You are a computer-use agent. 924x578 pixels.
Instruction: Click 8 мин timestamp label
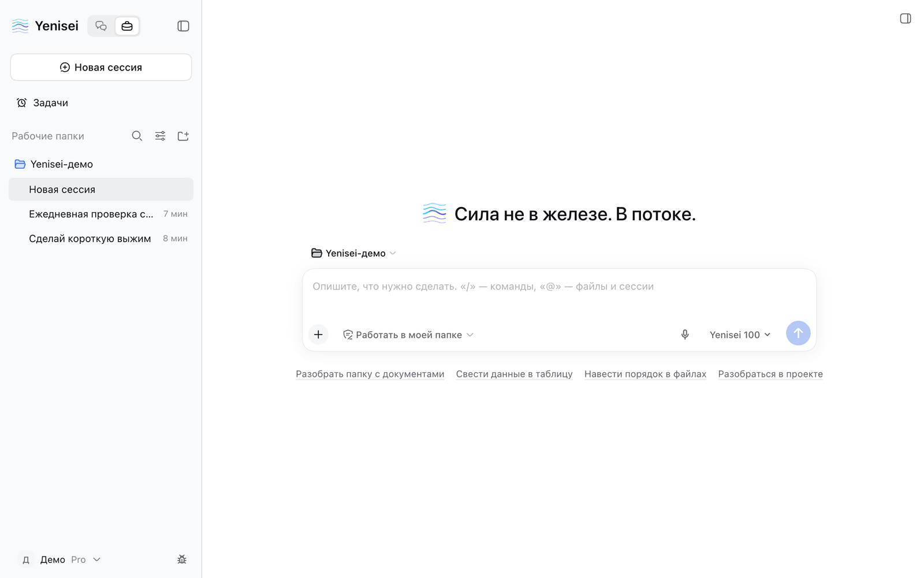click(x=176, y=239)
